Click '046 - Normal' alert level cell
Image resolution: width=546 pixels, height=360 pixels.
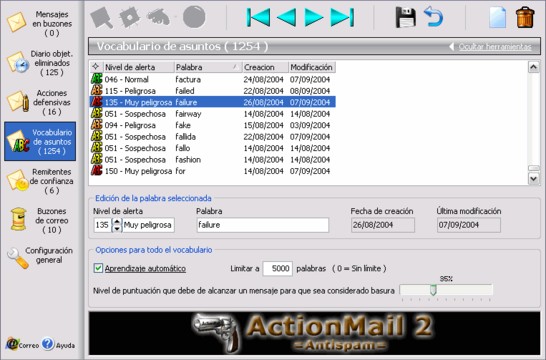point(127,79)
